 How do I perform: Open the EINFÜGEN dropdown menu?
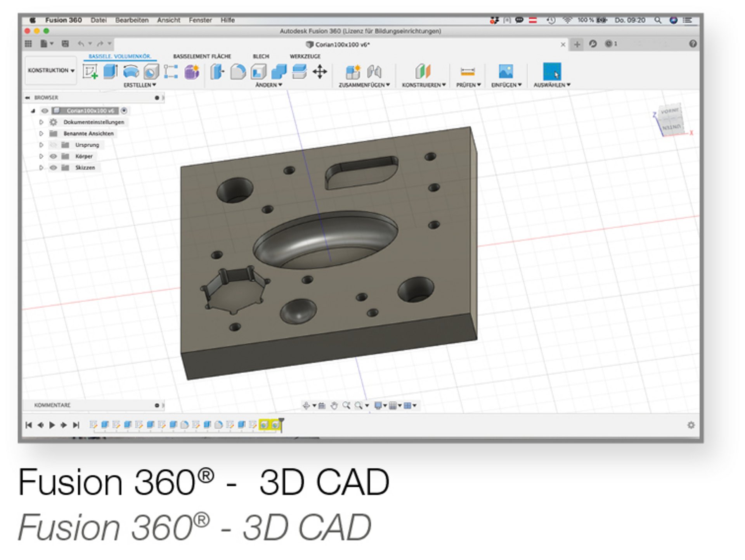[506, 85]
